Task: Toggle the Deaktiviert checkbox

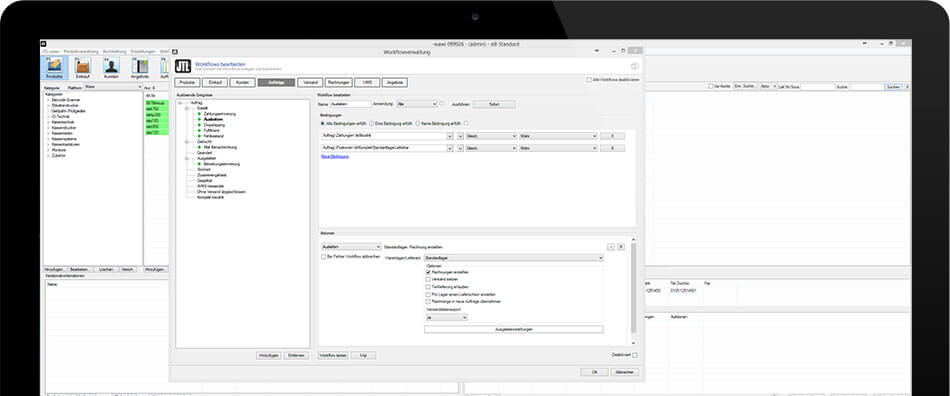Action: (x=635, y=355)
